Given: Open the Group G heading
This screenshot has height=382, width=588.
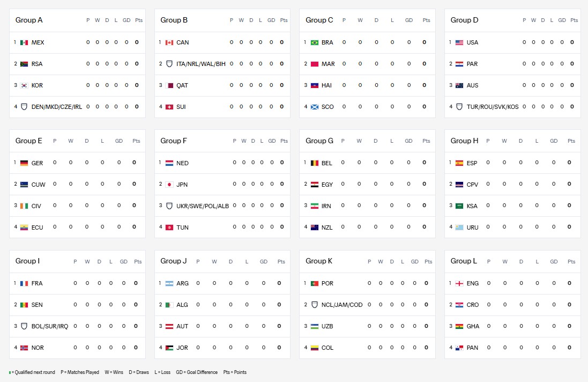Looking at the screenshot, I should pos(319,141).
